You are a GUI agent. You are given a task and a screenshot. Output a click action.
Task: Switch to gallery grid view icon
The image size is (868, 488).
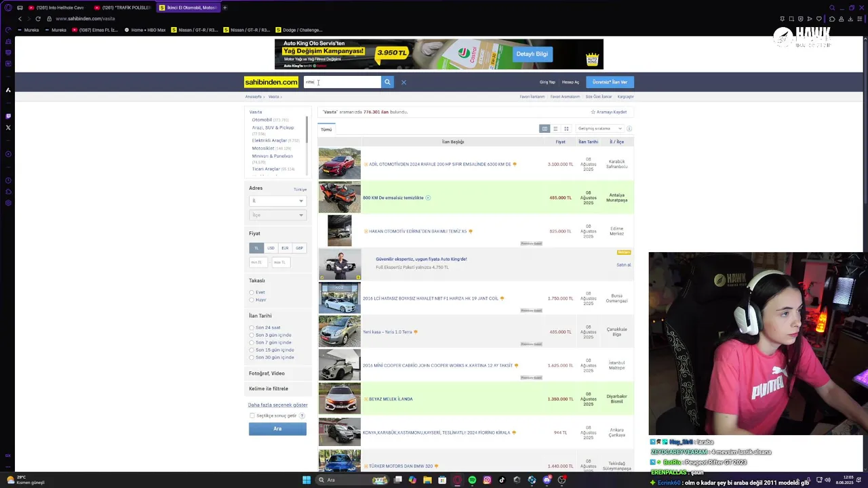point(566,129)
